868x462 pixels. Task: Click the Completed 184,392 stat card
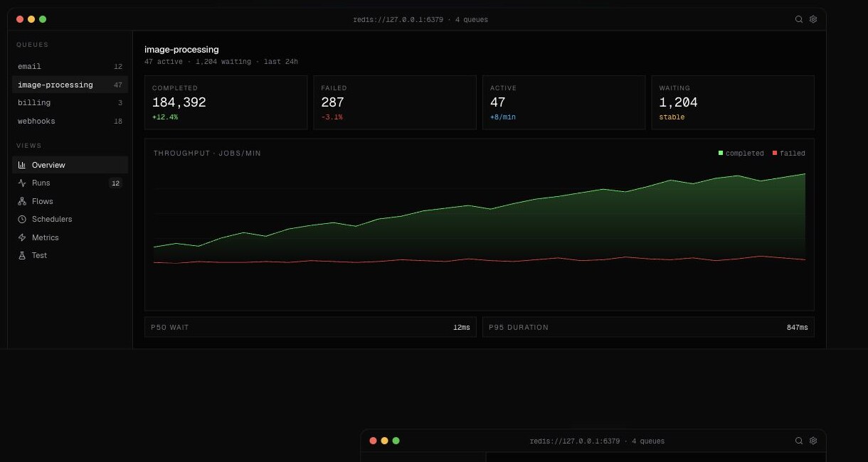226,102
